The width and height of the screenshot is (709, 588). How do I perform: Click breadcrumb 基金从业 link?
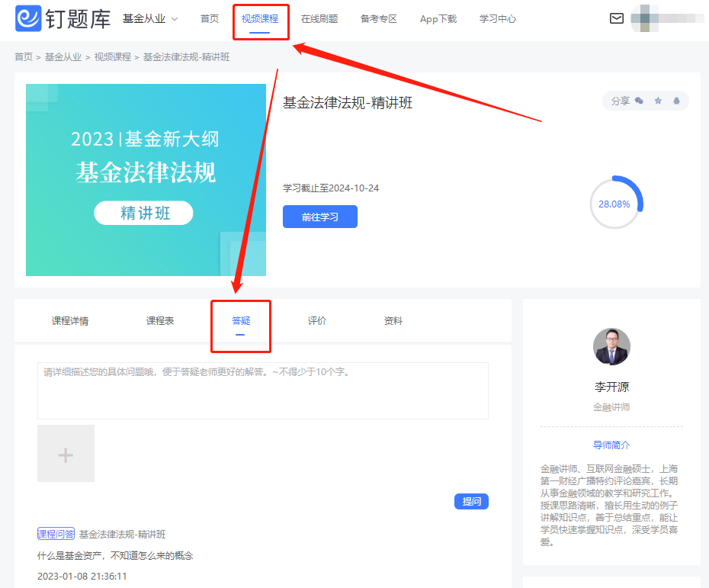click(63, 57)
